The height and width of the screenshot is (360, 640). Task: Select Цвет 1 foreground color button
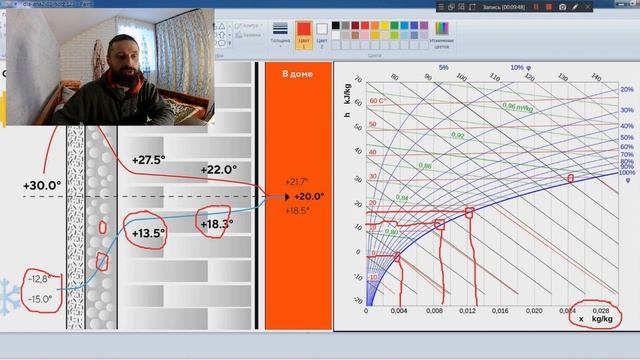click(x=304, y=35)
